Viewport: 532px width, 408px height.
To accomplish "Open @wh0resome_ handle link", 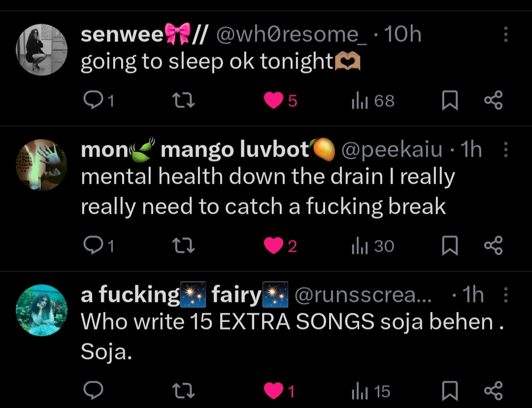I will coord(292,34).
